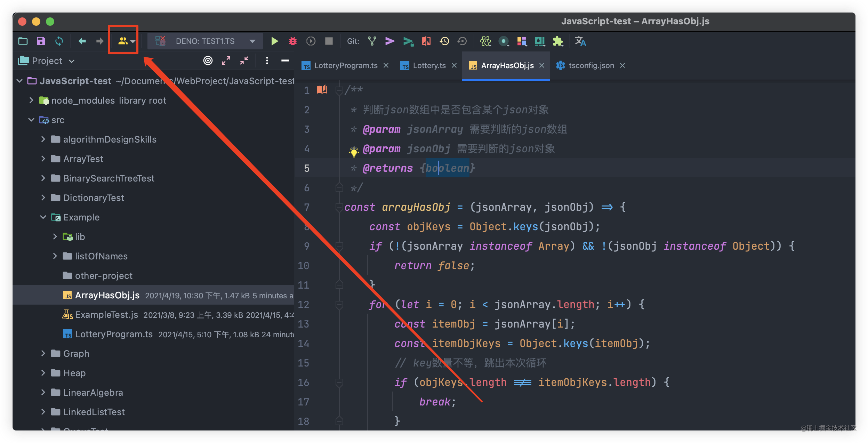Click the Select Opened File target icon
868x443 pixels.
tap(208, 61)
